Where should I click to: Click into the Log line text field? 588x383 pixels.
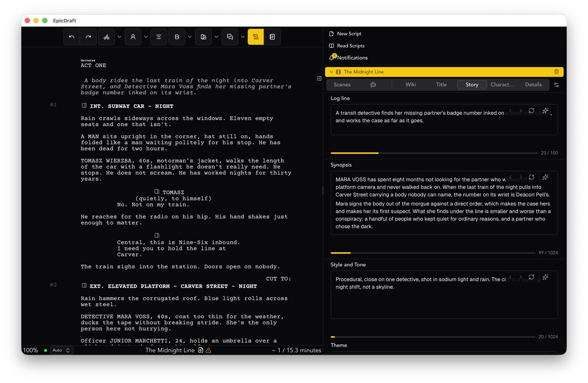pyautogui.click(x=444, y=120)
